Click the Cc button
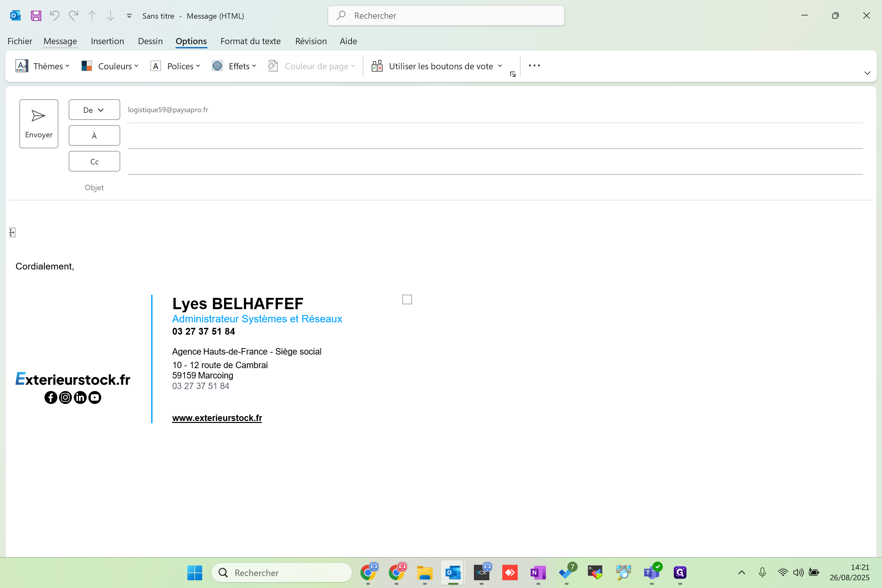 point(94,161)
